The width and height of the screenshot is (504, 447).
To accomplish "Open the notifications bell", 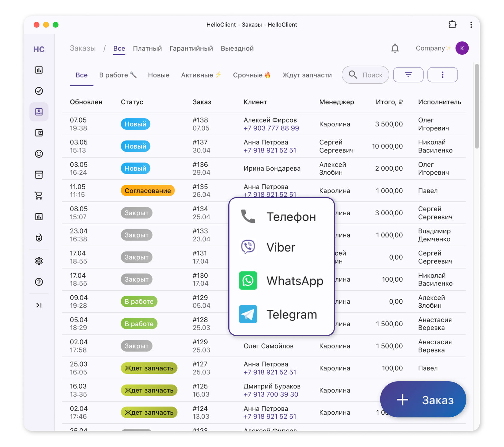I will point(395,48).
